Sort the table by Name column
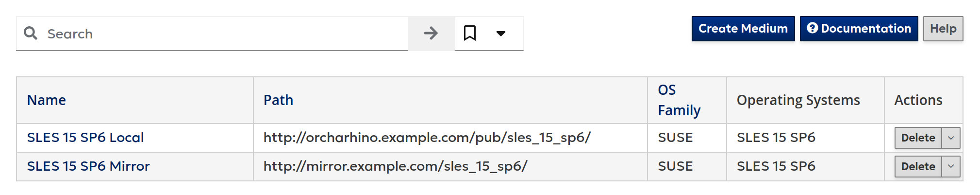Viewport: 980px width, 195px height. 47,100
